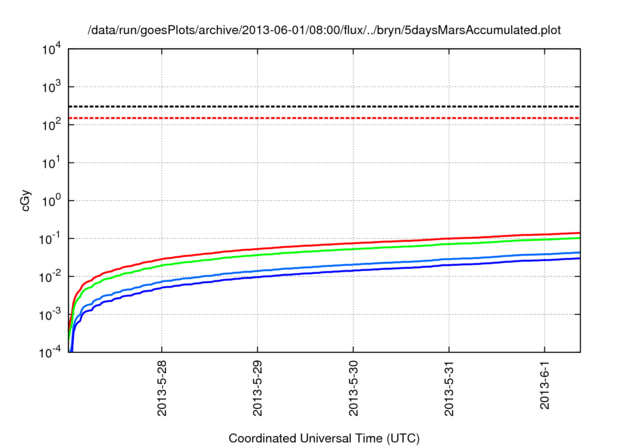Image resolution: width=640 pixels, height=448 pixels.
Task: Click the 2013-5-28 x-axis date label
Action: 162,388
